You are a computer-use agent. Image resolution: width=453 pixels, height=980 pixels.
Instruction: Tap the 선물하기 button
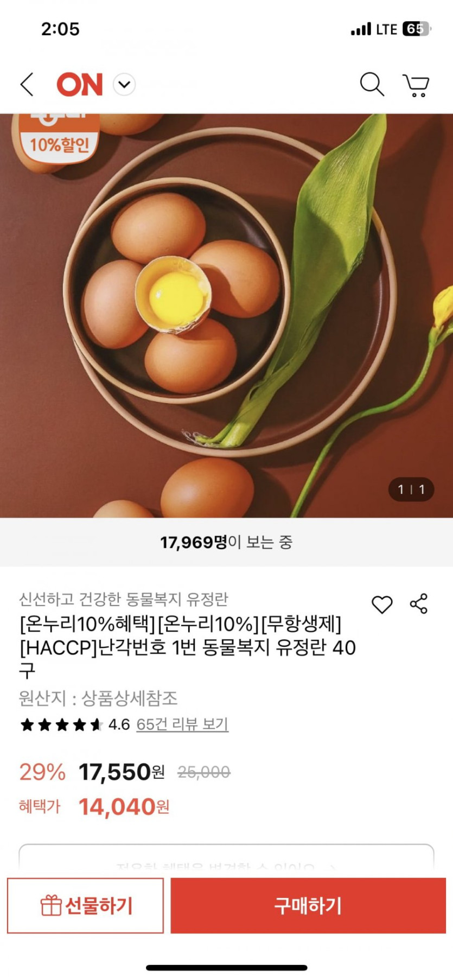pyautogui.click(x=85, y=906)
